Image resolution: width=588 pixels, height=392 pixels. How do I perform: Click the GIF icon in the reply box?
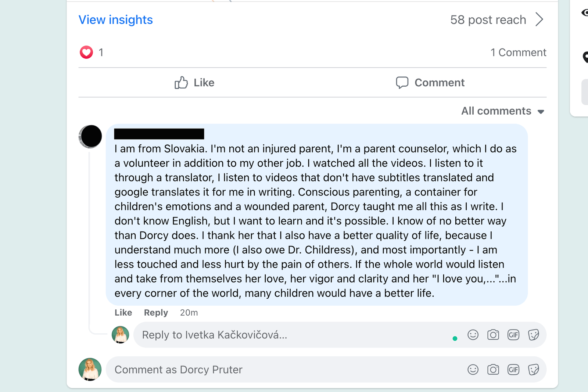(513, 335)
